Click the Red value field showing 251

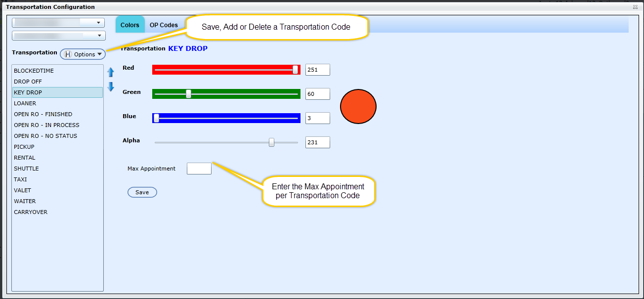[x=317, y=70]
